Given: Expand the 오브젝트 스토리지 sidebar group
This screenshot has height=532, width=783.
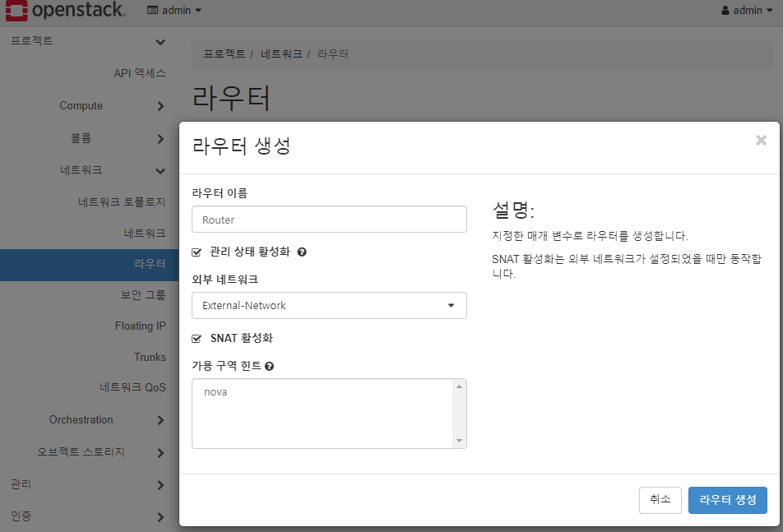Looking at the screenshot, I should click(x=89, y=452).
